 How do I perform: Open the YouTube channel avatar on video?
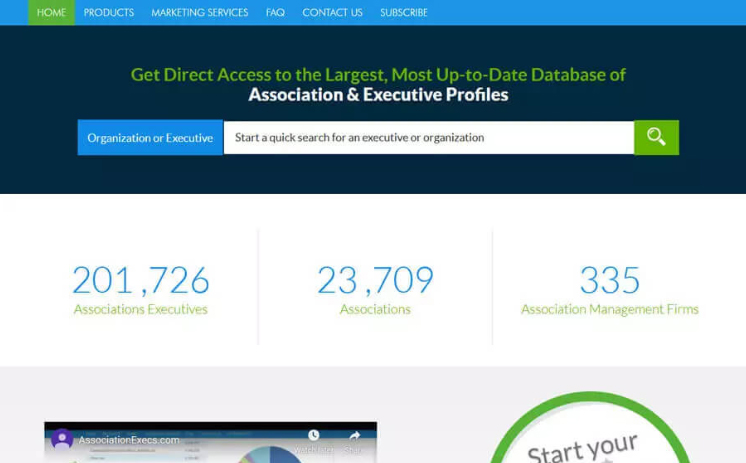[x=62, y=439]
